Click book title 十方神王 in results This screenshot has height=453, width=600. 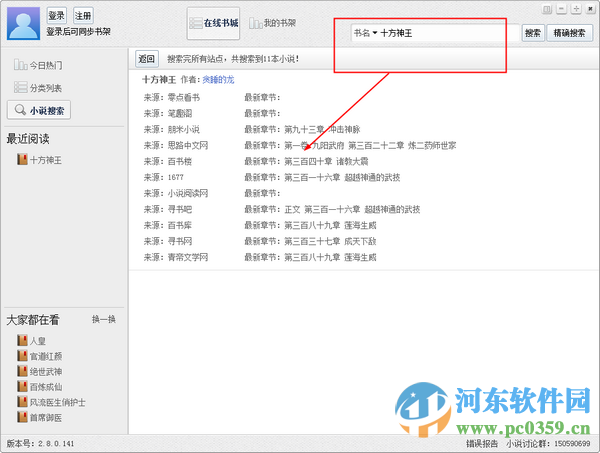pos(159,80)
